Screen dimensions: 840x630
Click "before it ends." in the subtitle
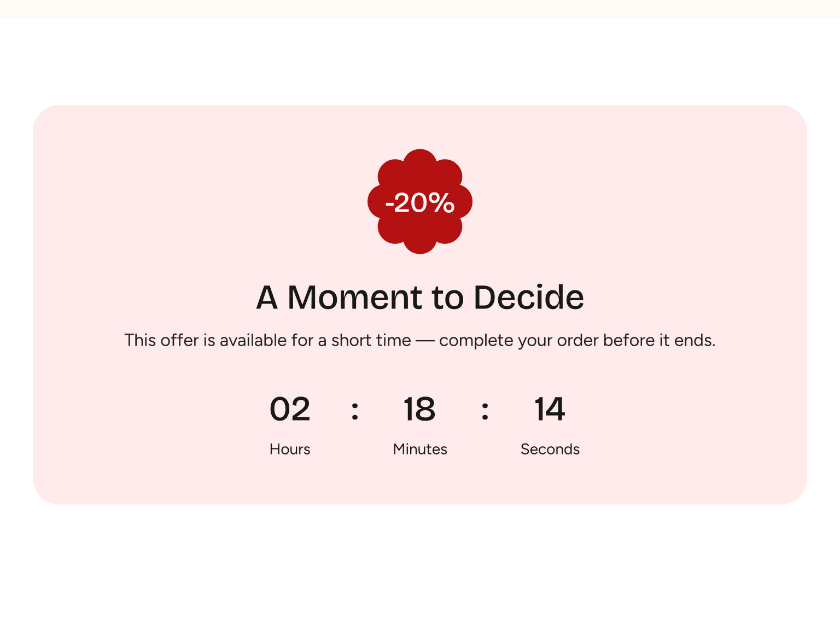click(x=659, y=340)
